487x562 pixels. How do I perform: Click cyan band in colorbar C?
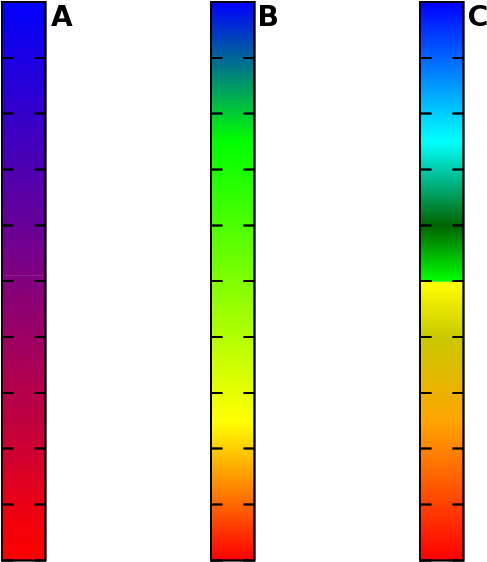[442, 143]
